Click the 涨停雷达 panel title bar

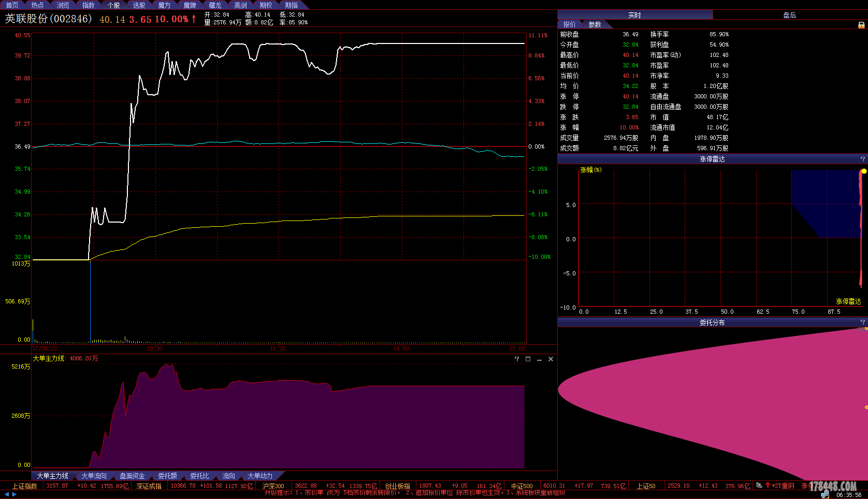coord(712,159)
